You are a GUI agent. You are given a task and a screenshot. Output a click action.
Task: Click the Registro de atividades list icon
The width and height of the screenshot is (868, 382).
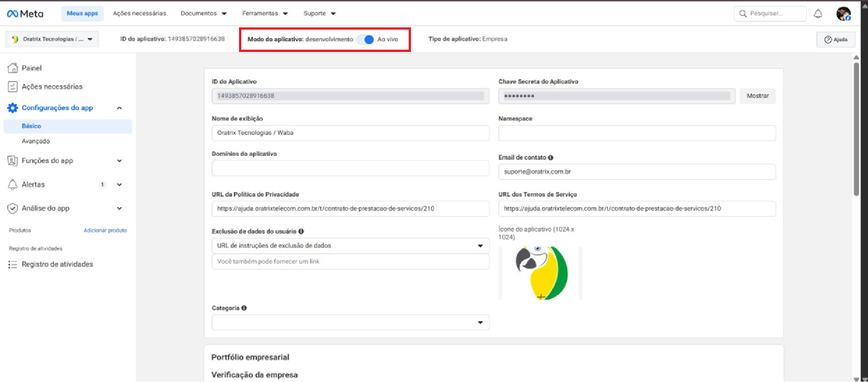13,264
